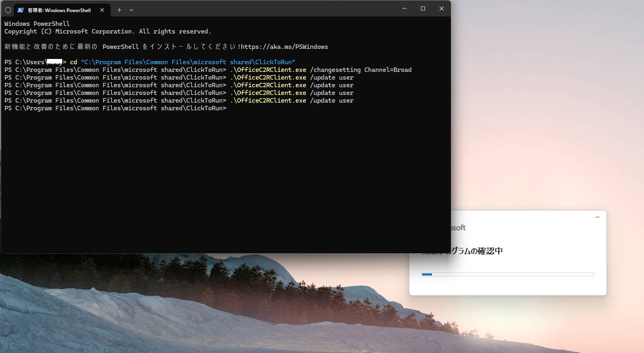Screen dimensions: 644x353
Task: Click the PowerShell icon on the tab
Action: 21,10
